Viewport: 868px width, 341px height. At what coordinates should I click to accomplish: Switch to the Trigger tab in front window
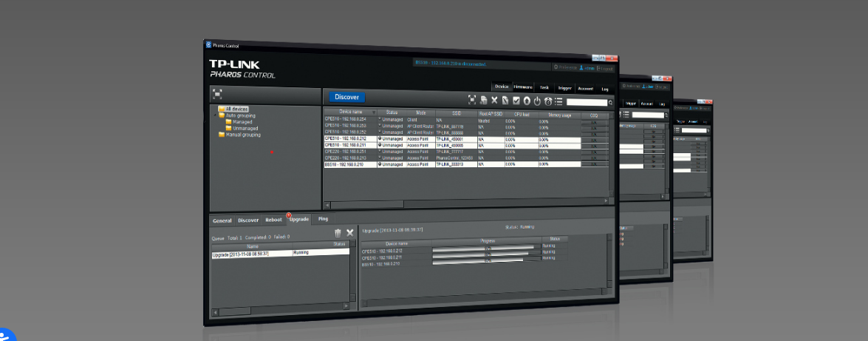564,88
